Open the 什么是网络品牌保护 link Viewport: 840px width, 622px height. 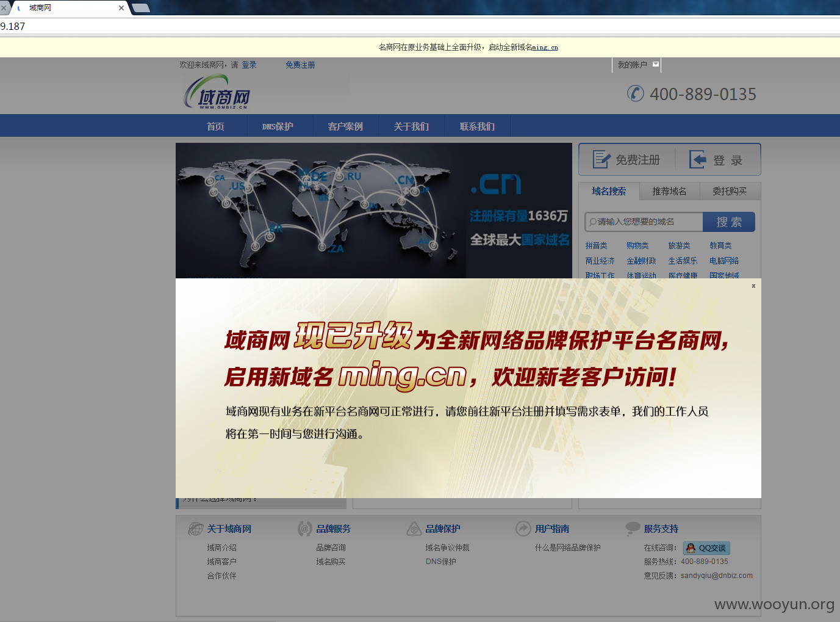(x=567, y=548)
